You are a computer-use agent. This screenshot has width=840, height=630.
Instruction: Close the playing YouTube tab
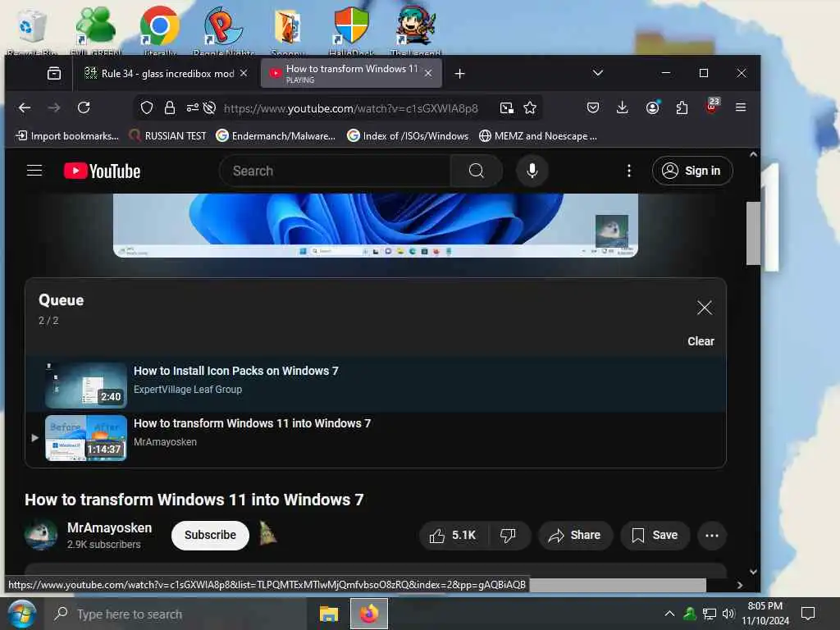[x=428, y=73]
